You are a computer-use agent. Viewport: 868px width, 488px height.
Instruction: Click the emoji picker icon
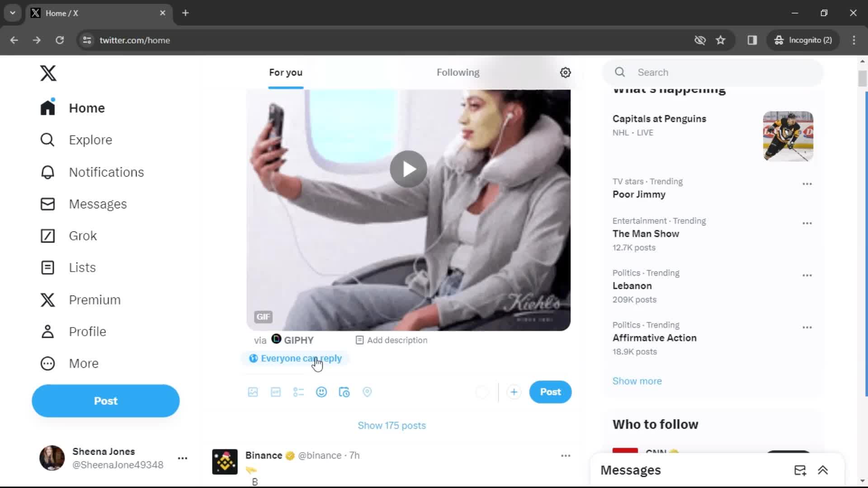click(x=321, y=391)
